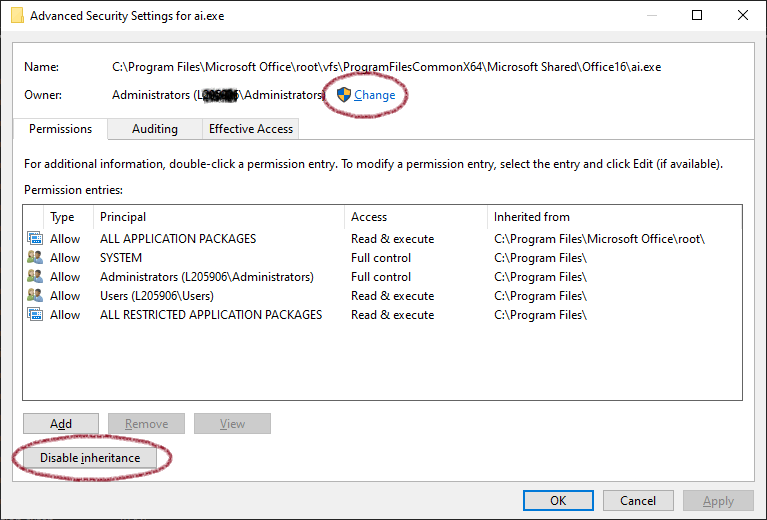Click Full control in the Administrators row
767x520 pixels.
(381, 277)
